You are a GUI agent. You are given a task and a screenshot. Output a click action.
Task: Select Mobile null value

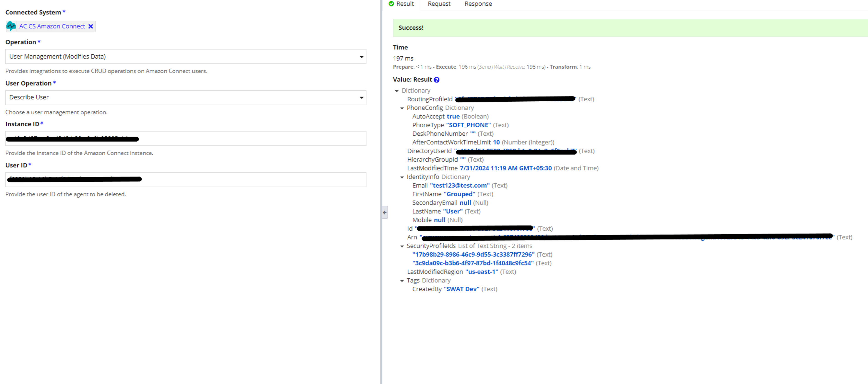tap(439, 220)
